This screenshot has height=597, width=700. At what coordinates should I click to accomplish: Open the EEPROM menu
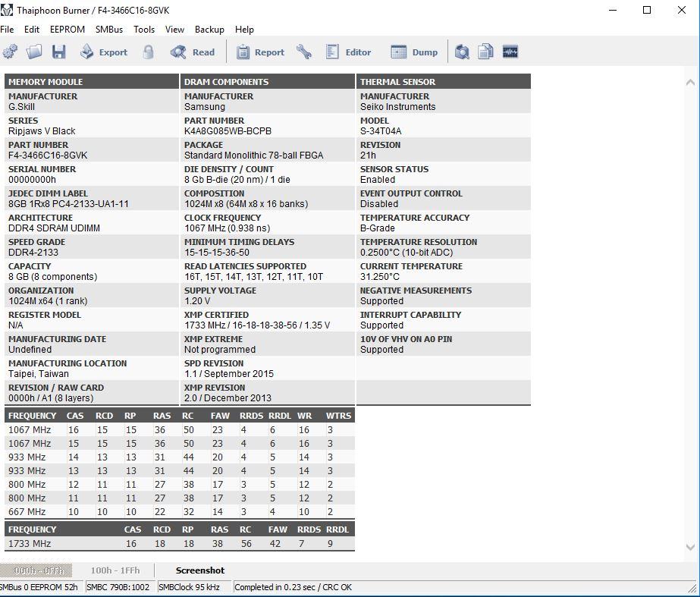pos(67,30)
